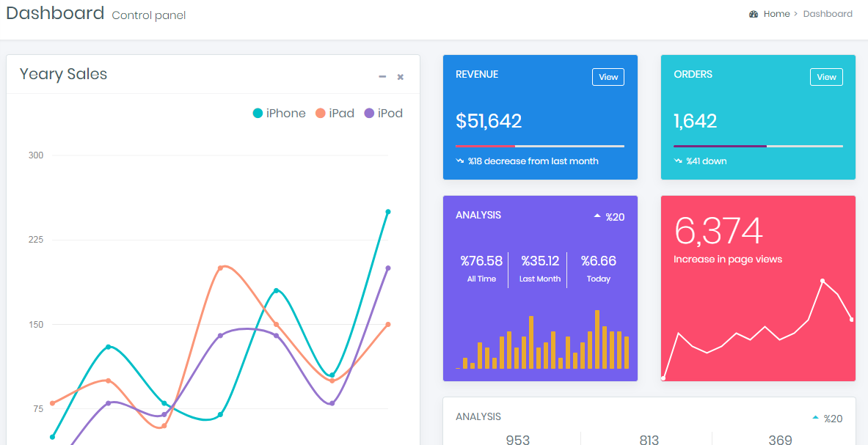Click the peak of the white line chart
Image resolution: width=868 pixels, height=445 pixels.
(x=822, y=279)
